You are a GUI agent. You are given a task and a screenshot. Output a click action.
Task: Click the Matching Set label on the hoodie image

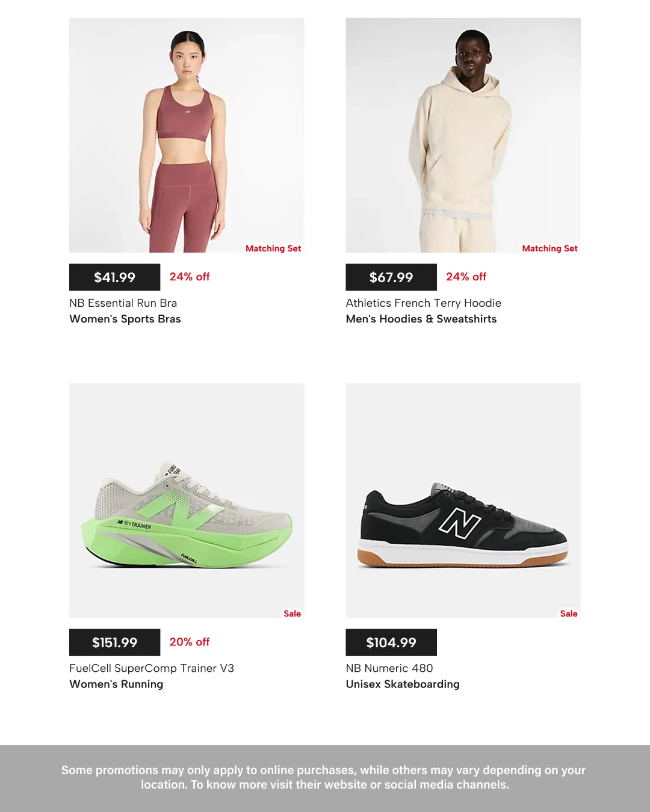pos(549,248)
